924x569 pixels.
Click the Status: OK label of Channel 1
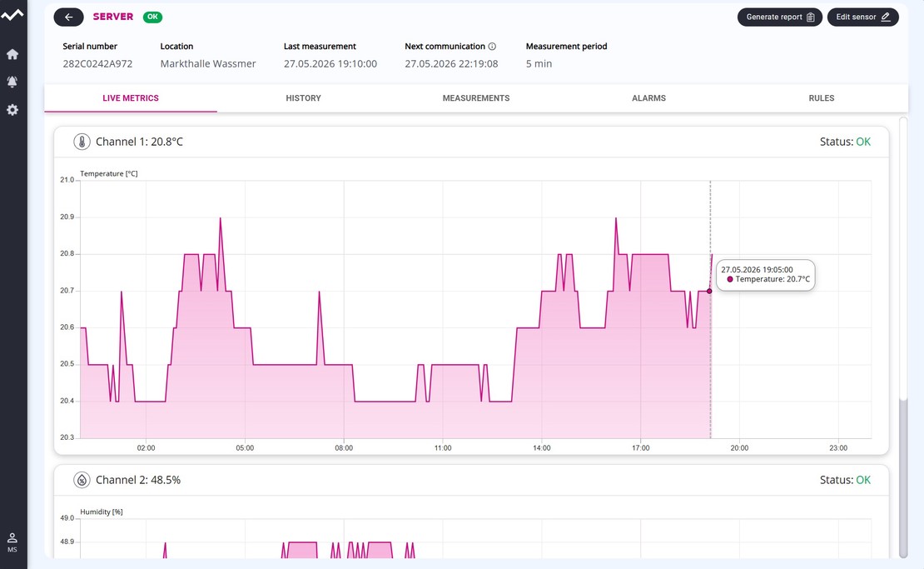point(845,142)
